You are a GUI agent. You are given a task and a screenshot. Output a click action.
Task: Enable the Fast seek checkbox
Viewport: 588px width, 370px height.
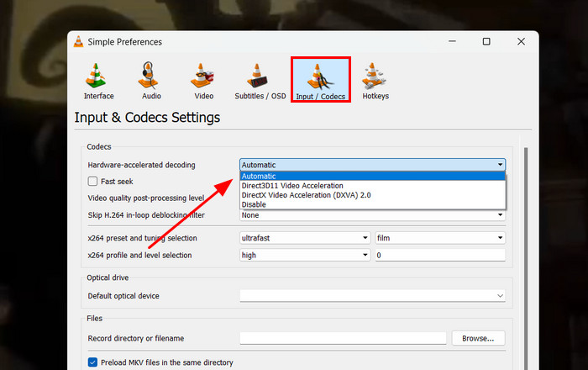[x=92, y=182]
